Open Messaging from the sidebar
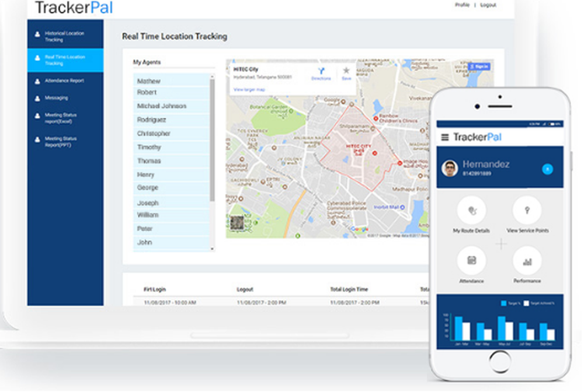Screen dimensions: 584x392 point(65,98)
